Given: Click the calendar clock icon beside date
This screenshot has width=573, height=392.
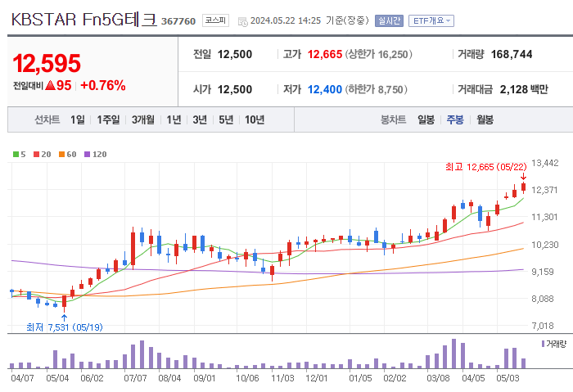Looking at the screenshot, I should (x=242, y=21).
